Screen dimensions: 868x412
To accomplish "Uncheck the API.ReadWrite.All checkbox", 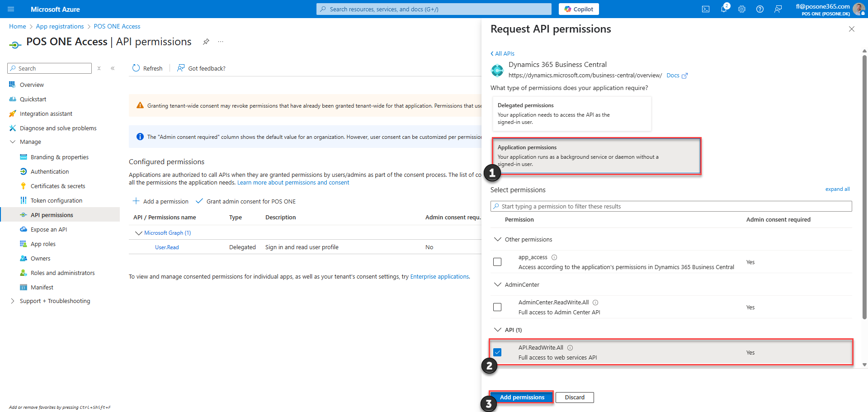I will 497,352.
